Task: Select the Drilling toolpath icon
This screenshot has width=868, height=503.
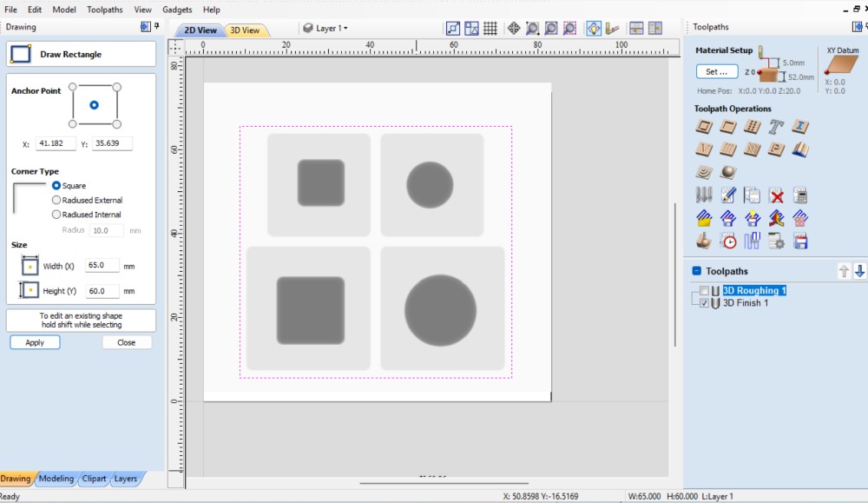Action: pyautogui.click(x=752, y=127)
